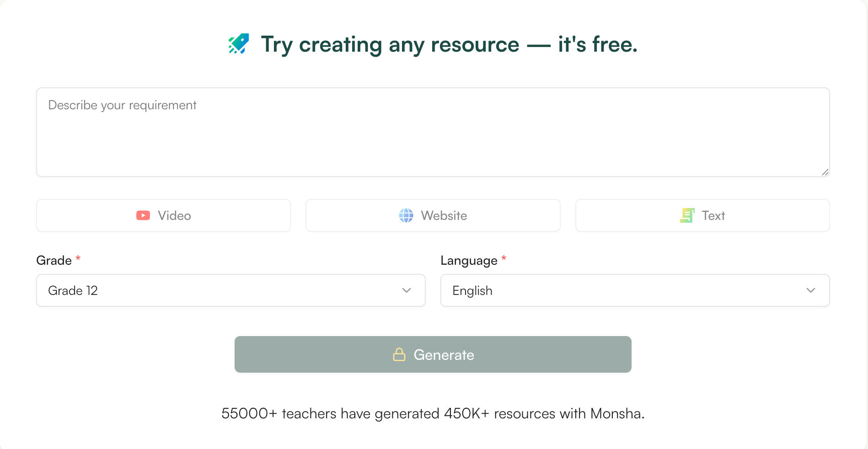The width and height of the screenshot is (868, 449).
Task: Select the Text source option
Action: pos(702,215)
